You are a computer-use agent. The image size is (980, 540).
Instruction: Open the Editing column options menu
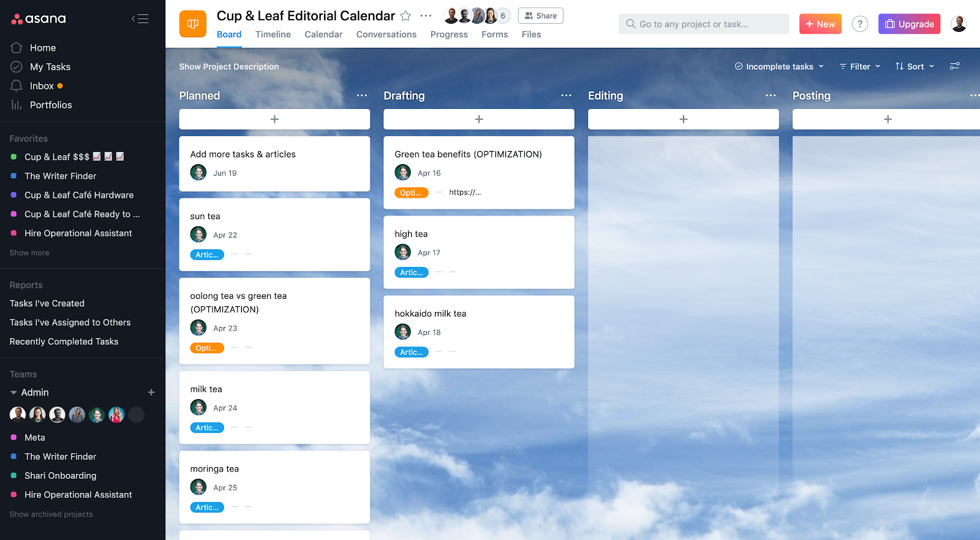(771, 96)
